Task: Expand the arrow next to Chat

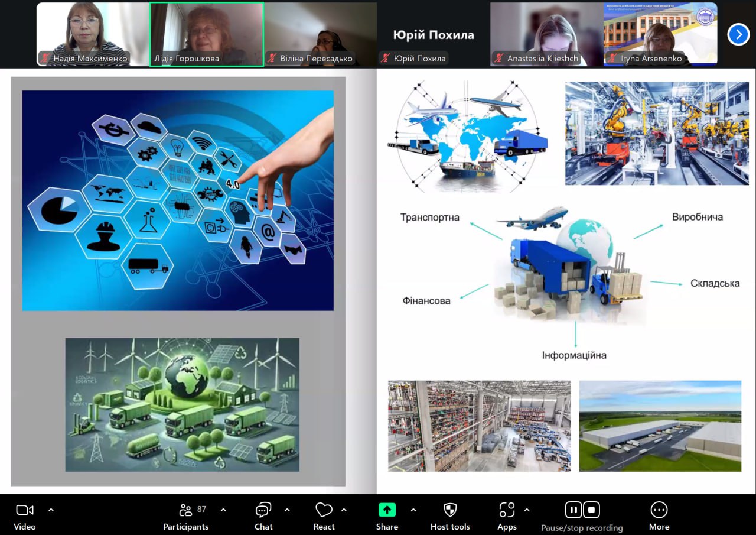Action: coord(287,510)
